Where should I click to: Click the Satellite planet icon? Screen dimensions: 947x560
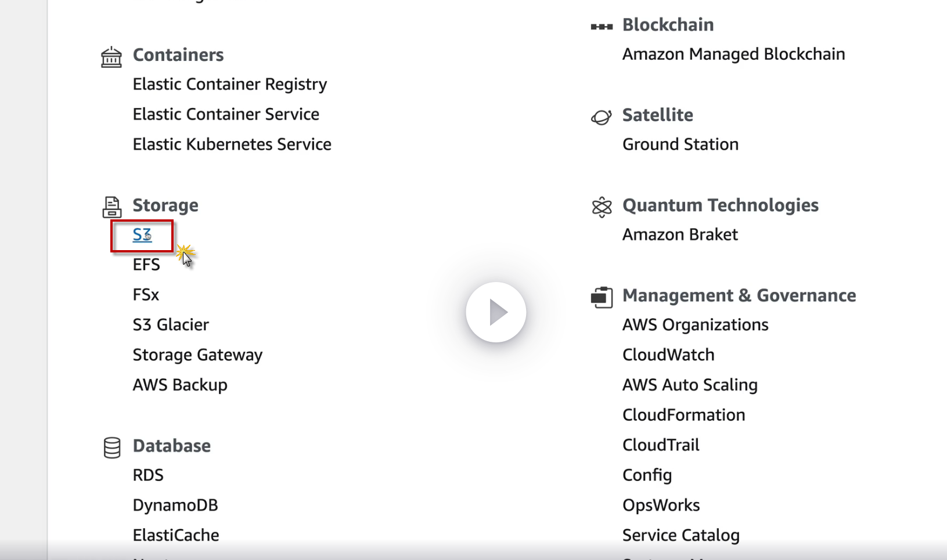[602, 117]
